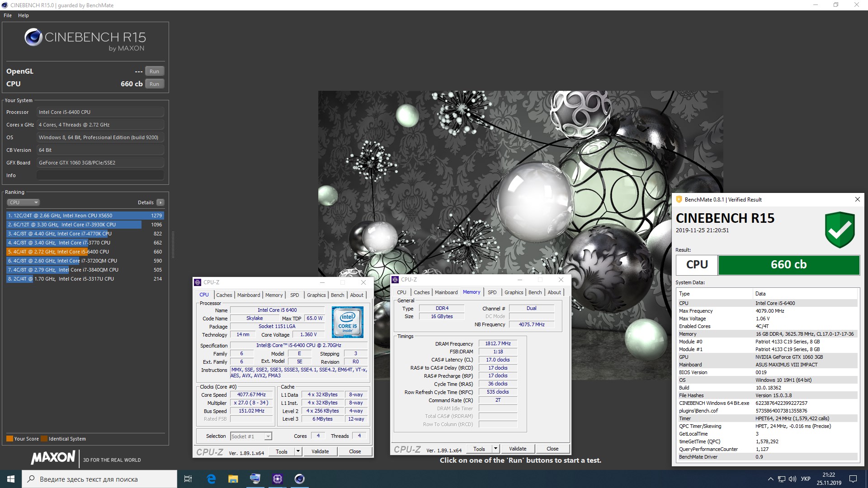Screen dimensions: 868x488
Task: Open the Windows Start menu
Action: tap(11, 479)
